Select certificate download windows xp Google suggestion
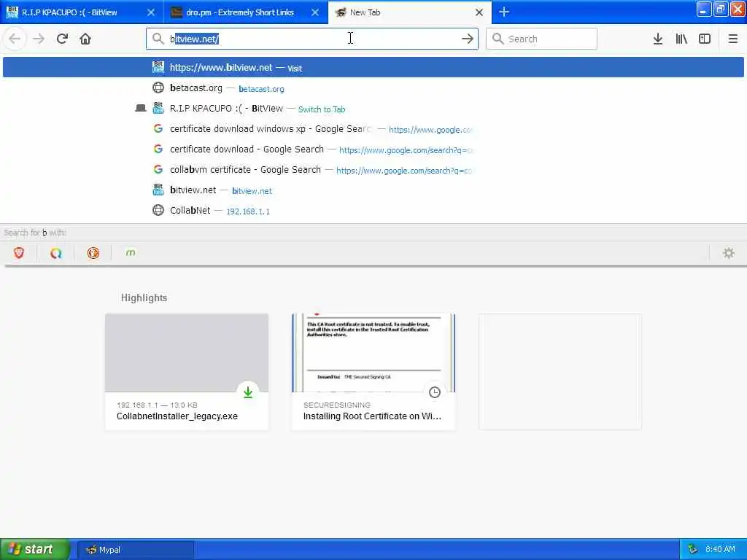Viewport: 747px width, 560px height. tap(373, 129)
